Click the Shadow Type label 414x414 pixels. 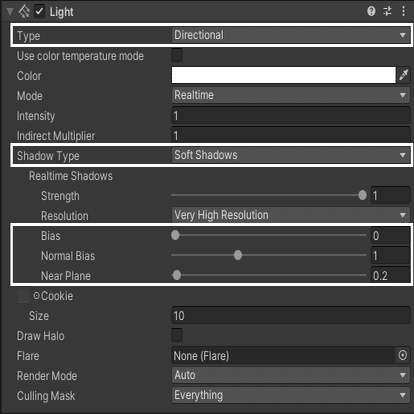[48, 156]
